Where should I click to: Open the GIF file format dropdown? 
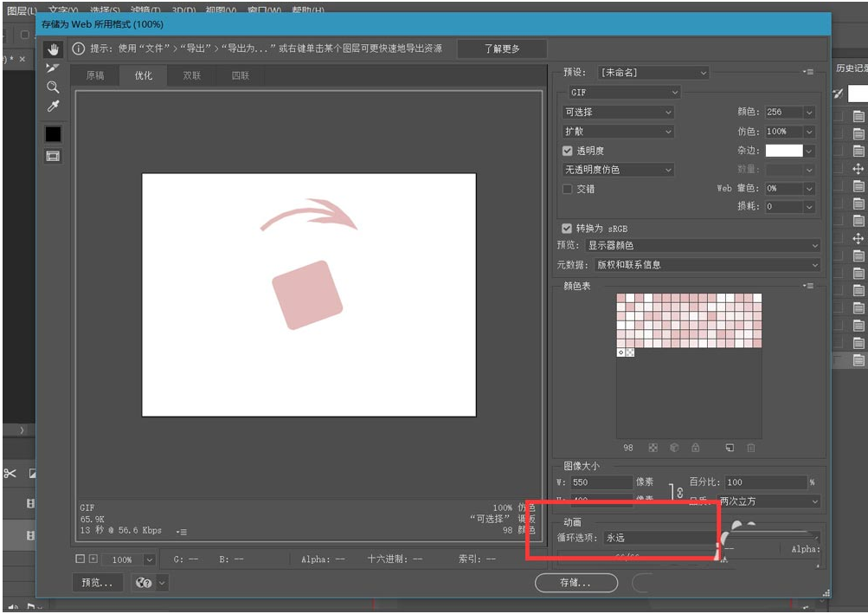[x=623, y=92]
